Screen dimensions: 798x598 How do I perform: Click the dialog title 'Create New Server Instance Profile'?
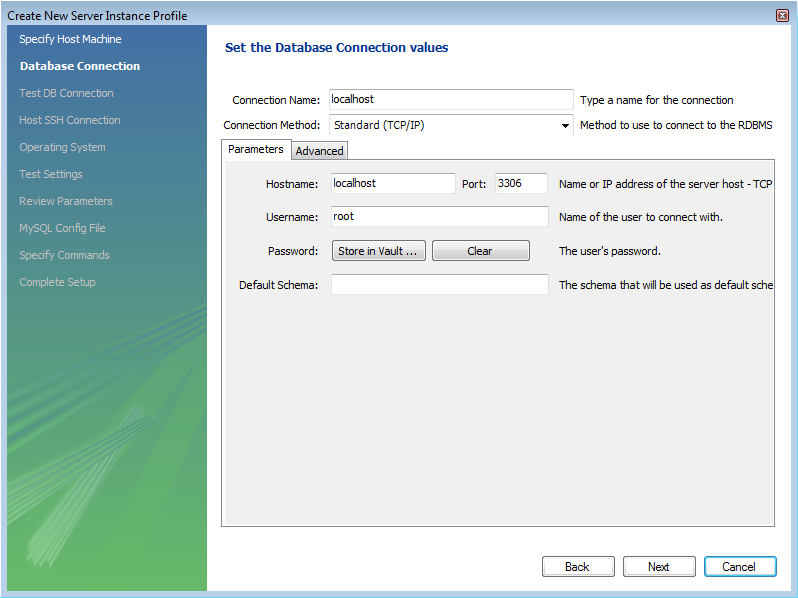pyautogui.click(x=97, y=16)
